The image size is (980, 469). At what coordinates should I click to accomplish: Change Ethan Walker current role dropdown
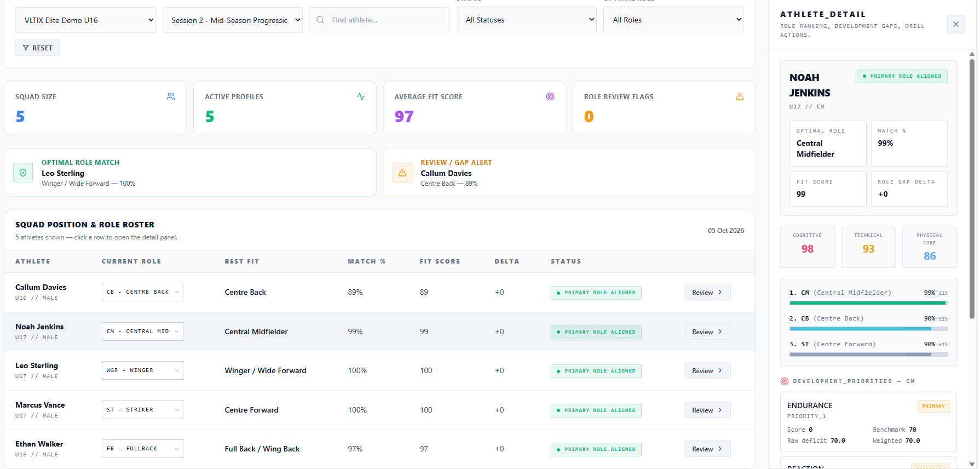pyautogui.click(x=142, y=449)
